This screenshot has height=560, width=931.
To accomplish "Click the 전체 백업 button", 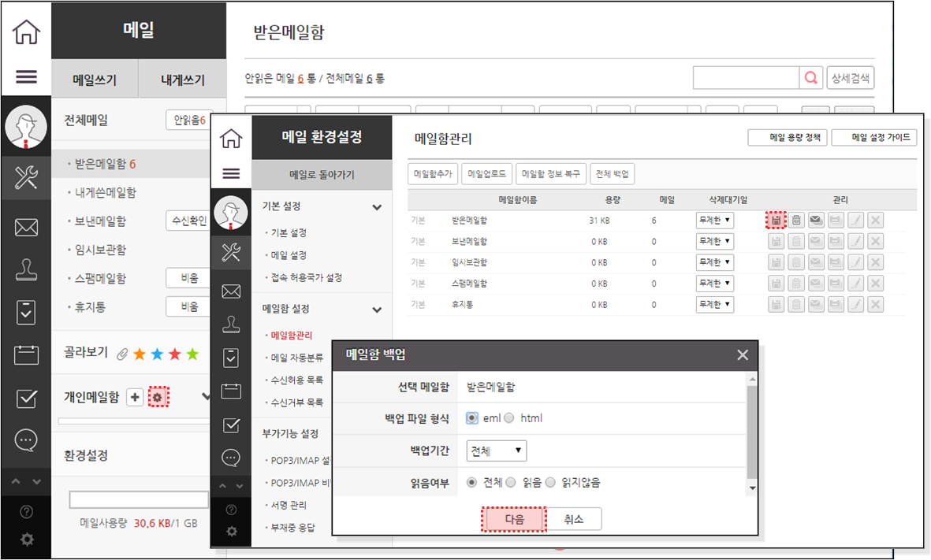I will click(613, 174).
